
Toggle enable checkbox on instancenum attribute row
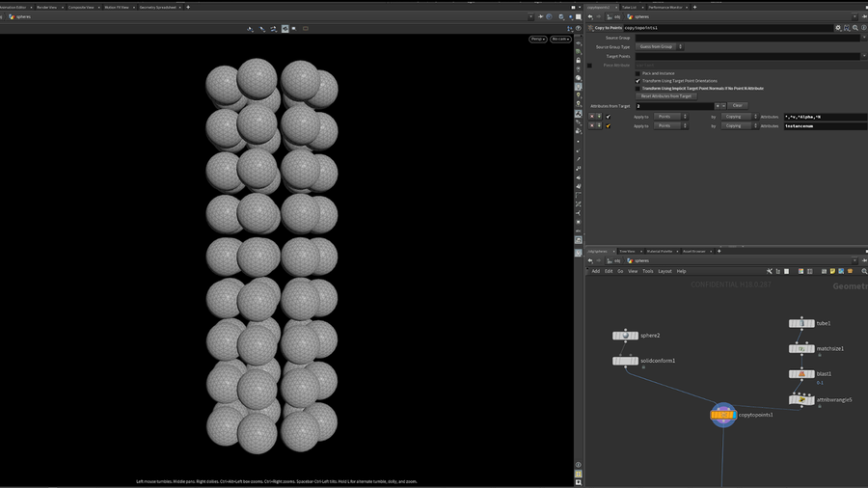(x=608, y=125)
